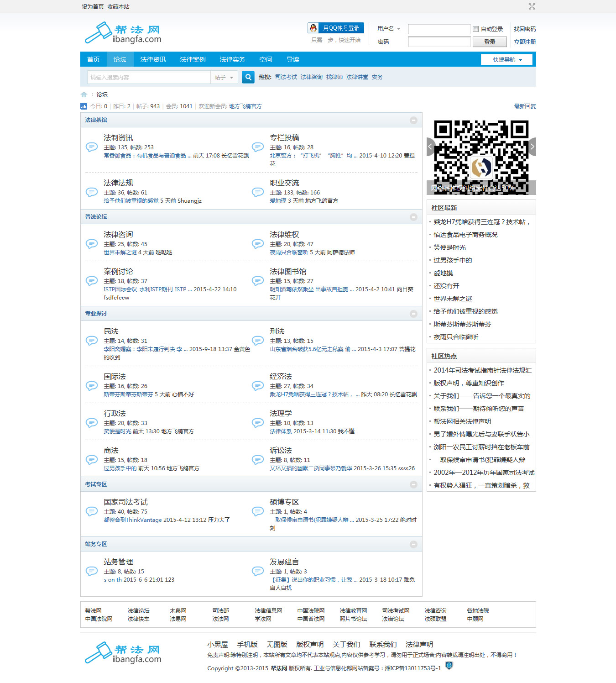This screenshot has height=683, width=616.
Task: Click the home icon in breadcrumb
Action: [84, 95]
